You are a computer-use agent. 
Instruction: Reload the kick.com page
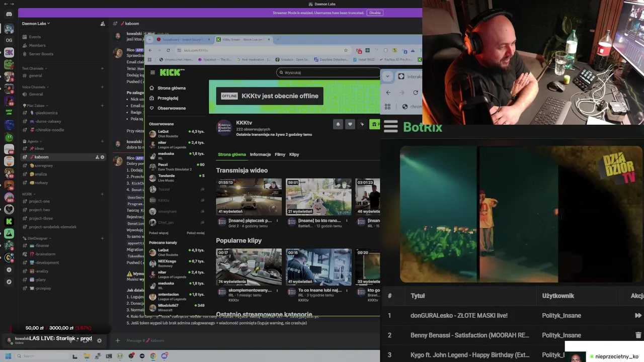pyautogui.click(x=168, y=50)
